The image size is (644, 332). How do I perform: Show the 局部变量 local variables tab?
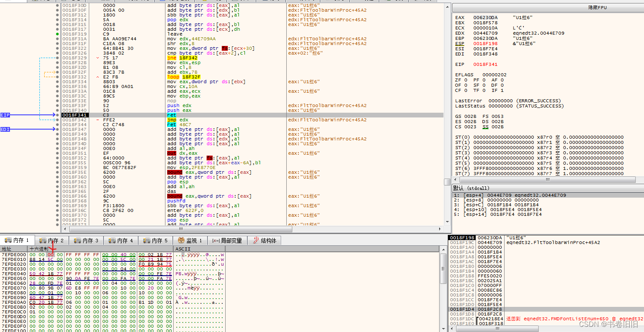pos(227,241)
